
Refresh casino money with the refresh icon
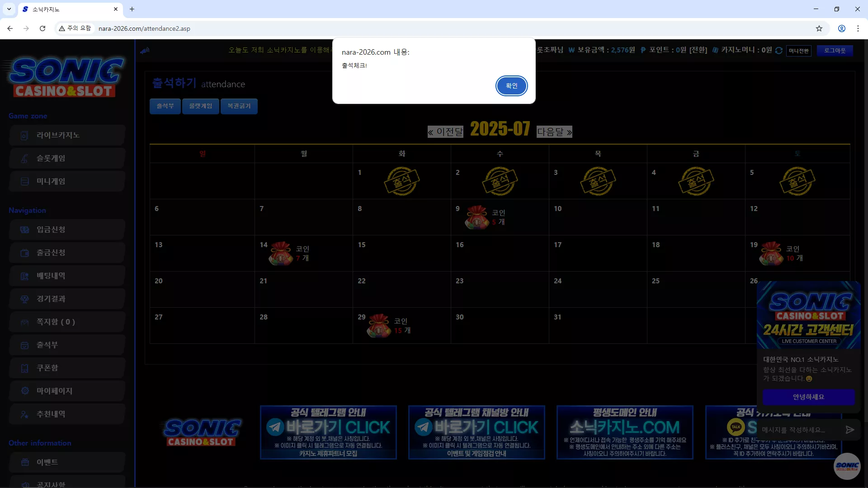click(x=779, y=50)
